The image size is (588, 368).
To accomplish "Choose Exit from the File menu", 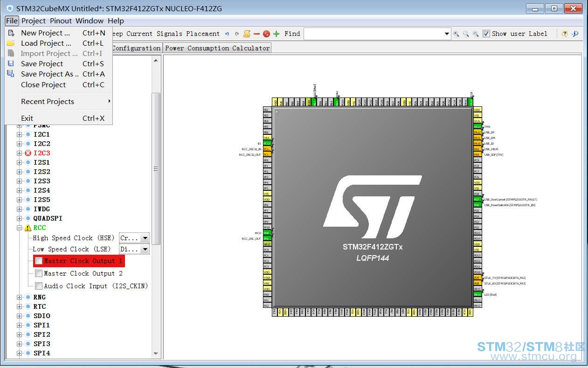I will pyautogui.click(x=59, y=118).
